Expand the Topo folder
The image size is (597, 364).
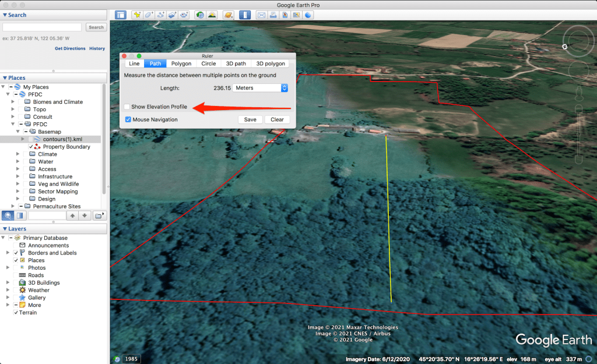(x=13, y=109)
